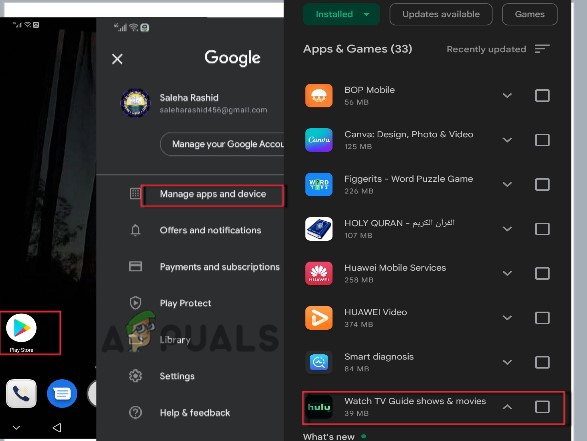Viewport: 587px width, 441px height.
Task: Click the Holy Quran app icon
Action: (319, 229)
